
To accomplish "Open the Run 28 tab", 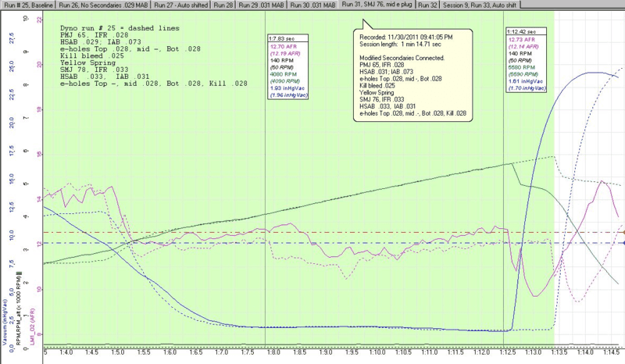I will tap(220, 5).
